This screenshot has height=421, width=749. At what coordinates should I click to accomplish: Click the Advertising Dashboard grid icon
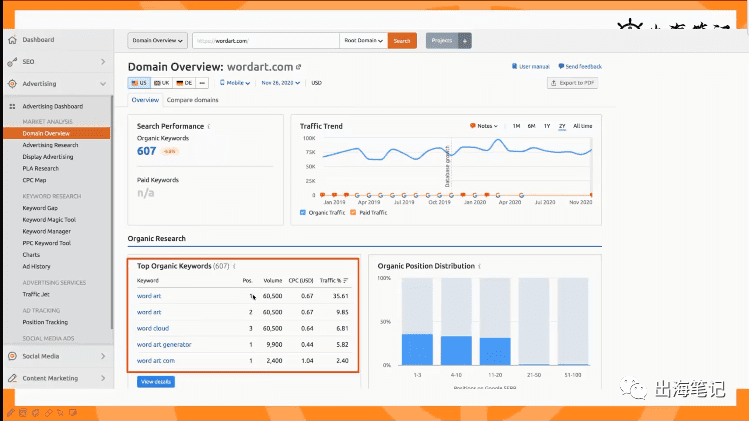pos(12,107)
